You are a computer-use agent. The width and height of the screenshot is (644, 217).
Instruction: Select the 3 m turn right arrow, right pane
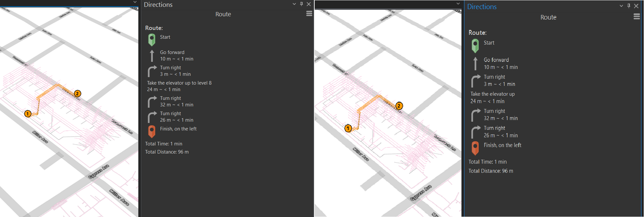476,81
